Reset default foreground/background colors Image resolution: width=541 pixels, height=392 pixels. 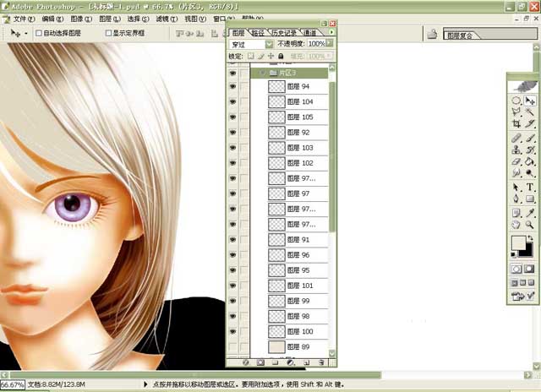(x=513, y=255)
